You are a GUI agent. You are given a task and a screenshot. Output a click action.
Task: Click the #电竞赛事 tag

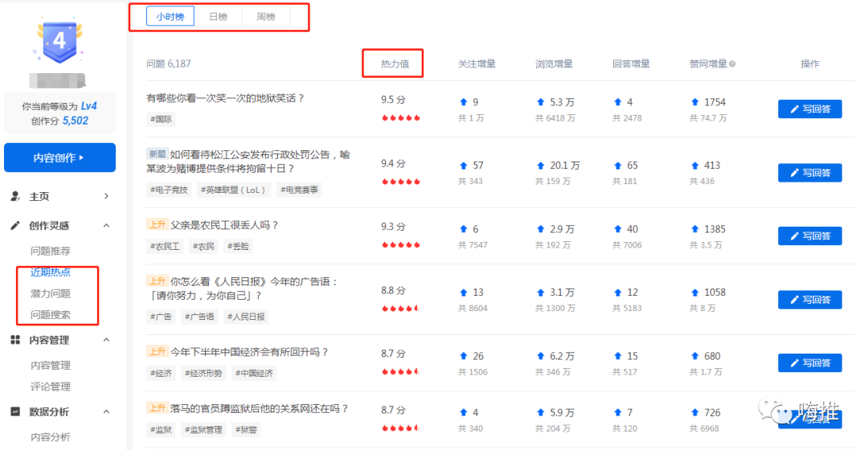[299, 190]
